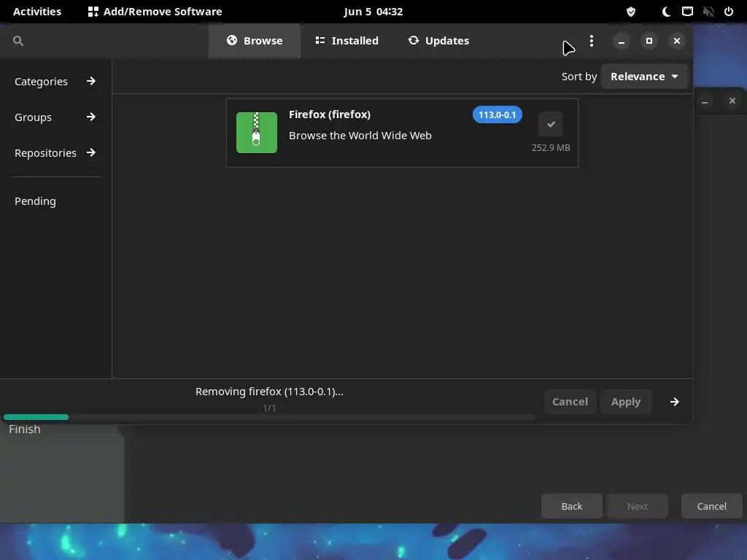Click the removal progress bar
747x560 pixels.
(x=269, y=417)
